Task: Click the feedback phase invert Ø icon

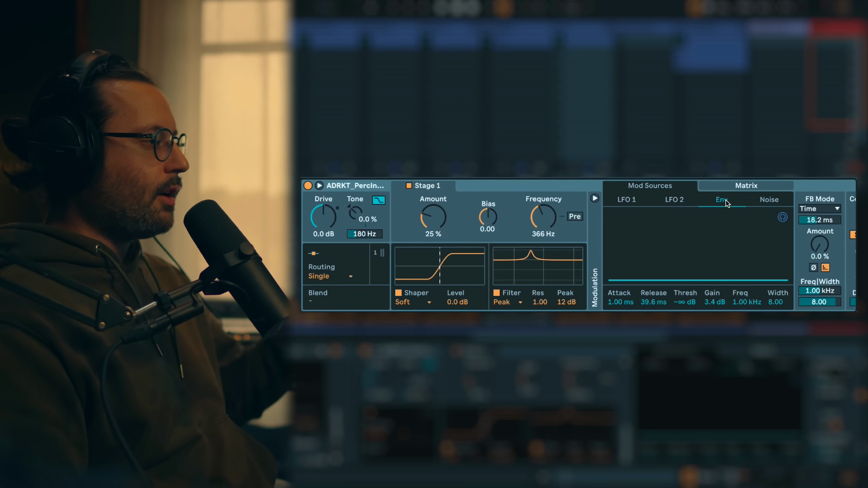Action: pos(814,267)
